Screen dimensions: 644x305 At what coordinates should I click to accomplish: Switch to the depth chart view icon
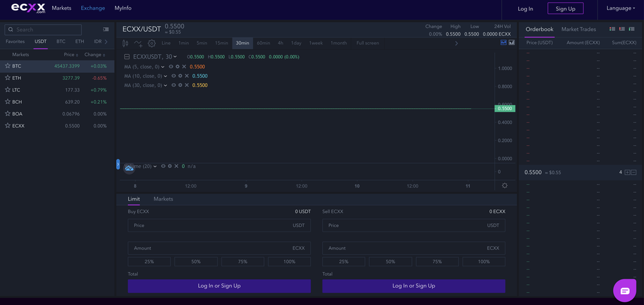click(512, 43)
